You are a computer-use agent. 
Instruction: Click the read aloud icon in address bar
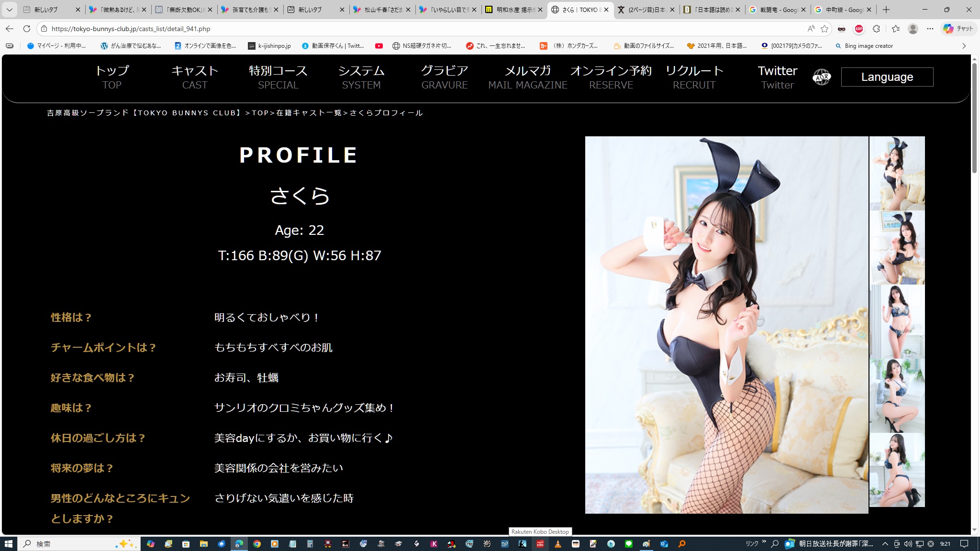[811, 29]
